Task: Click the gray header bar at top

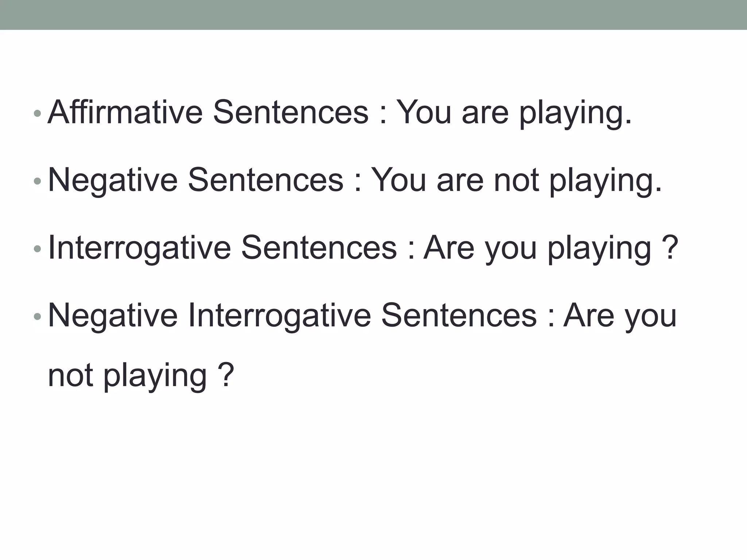Action: click(x=373, y=15)
